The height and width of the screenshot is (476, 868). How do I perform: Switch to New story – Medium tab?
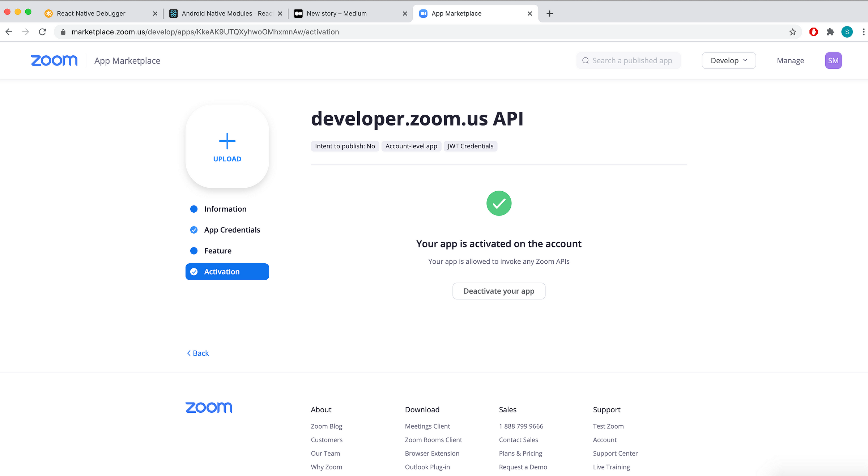click(336, 13)
